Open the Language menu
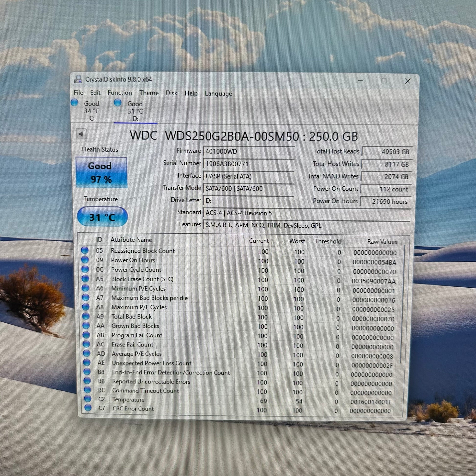 coord(218,94)
